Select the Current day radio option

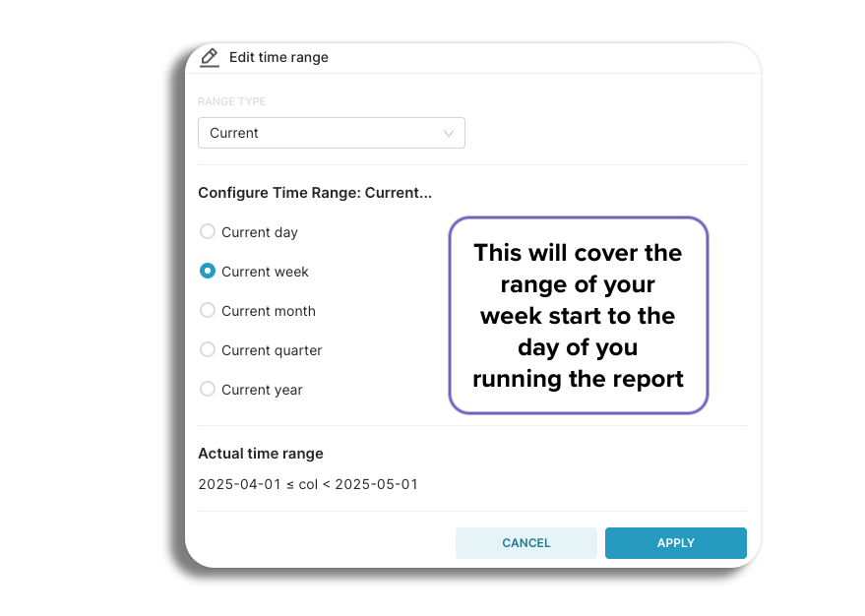click(207, 231)
